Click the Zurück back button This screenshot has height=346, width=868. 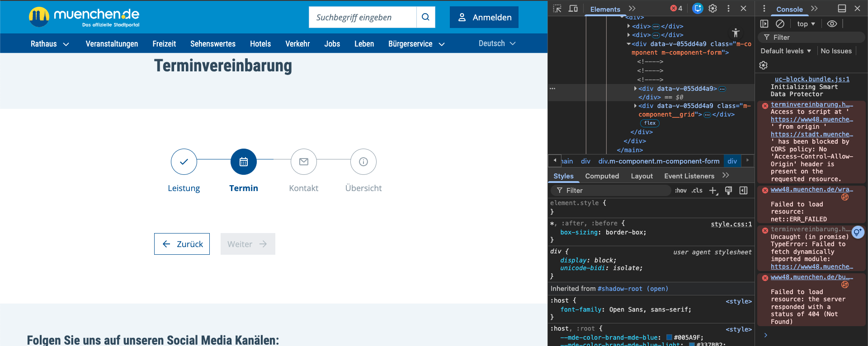tap(182, 244)
